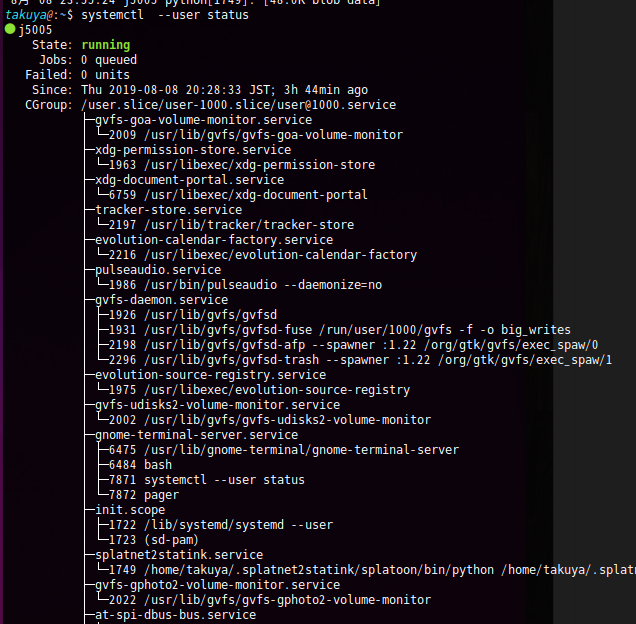The width and height of the screenshot is (636, 624).
Task: Click process 2022 gvfs-gphoto2-volume-monitor line
Action: pos(270,600)
